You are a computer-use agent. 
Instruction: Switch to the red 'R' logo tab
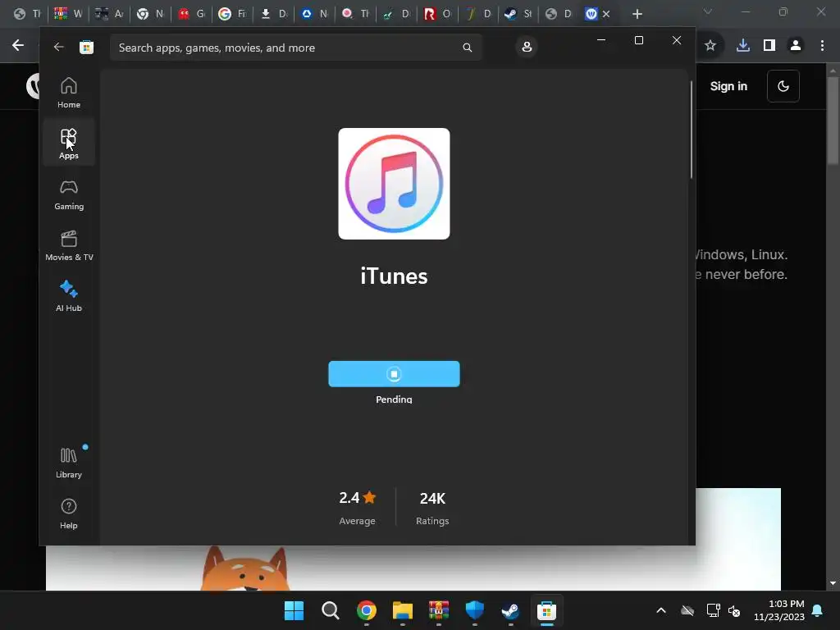click(x=436, y=14)
